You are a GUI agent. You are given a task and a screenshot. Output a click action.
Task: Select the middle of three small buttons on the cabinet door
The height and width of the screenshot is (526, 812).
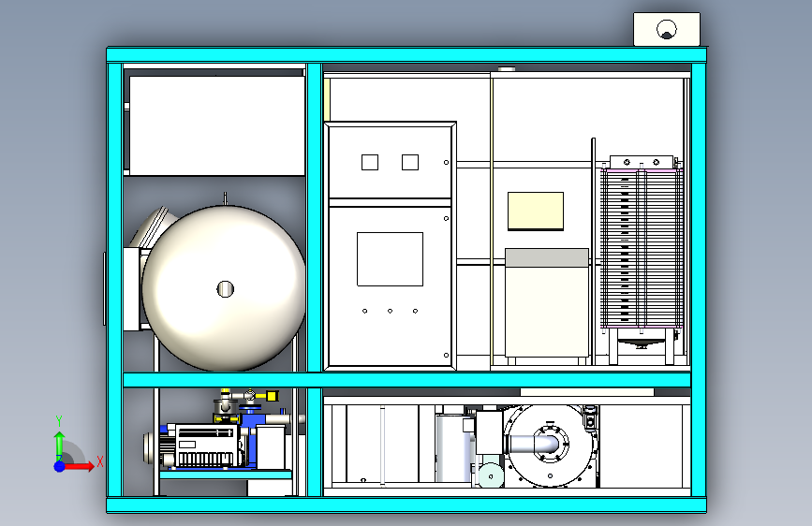pyautogui.click(x=390, y=311)
